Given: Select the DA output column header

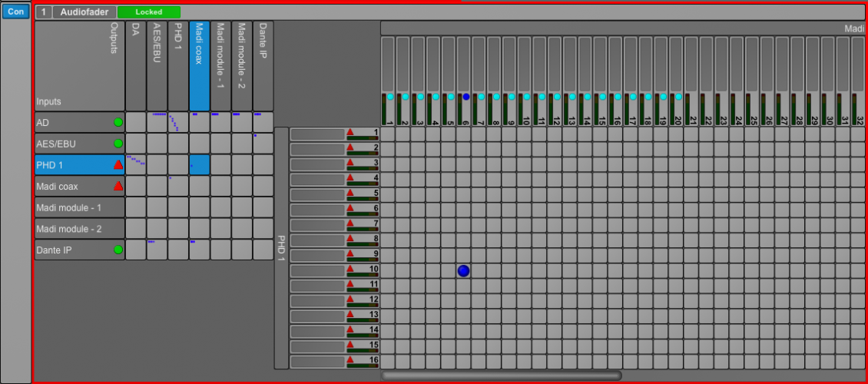Looking at the screenshot, I should 136,66.
